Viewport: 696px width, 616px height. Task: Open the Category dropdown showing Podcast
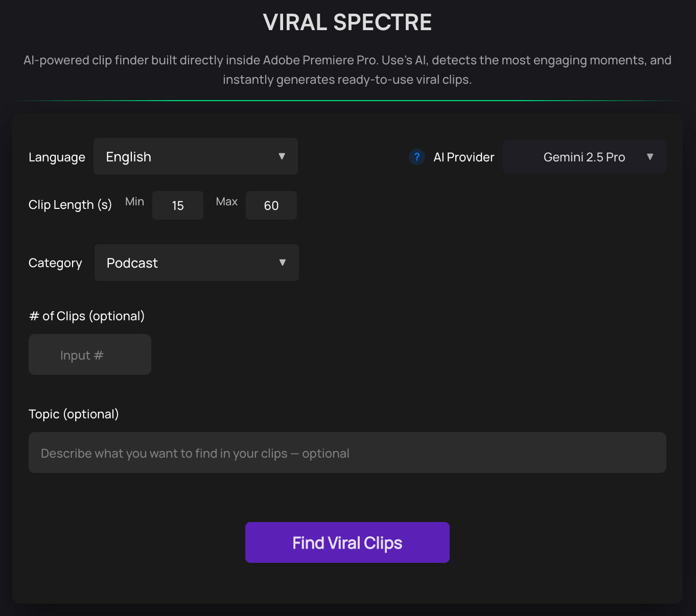(x=196, y=263)
